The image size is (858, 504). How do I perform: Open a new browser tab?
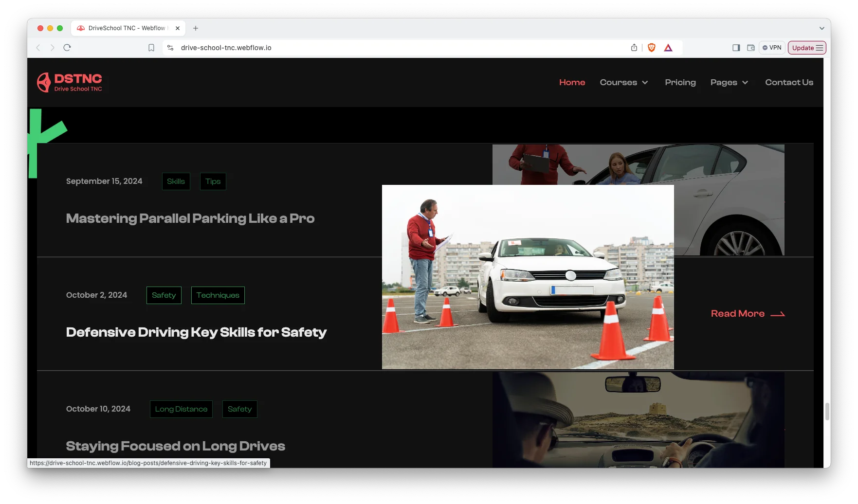[196, 28]
